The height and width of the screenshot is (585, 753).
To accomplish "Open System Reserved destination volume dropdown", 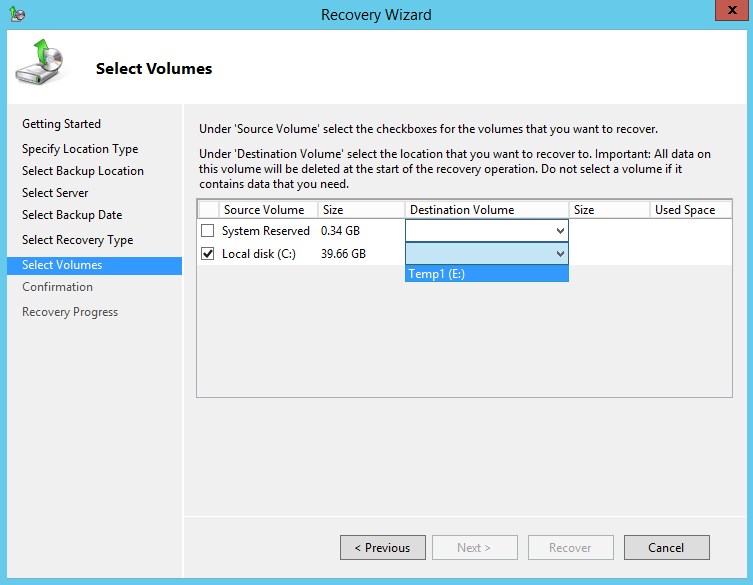I will pos(559,231).
